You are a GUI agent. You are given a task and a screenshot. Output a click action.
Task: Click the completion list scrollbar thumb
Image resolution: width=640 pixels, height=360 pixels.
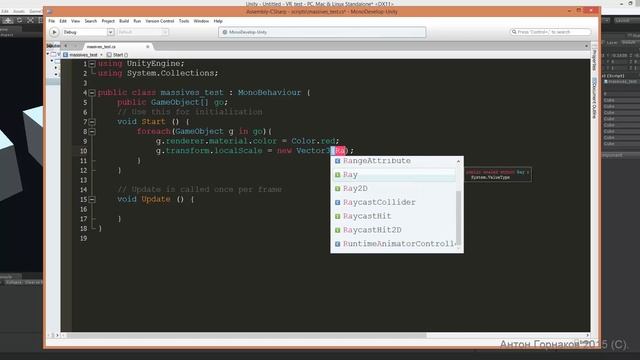[458, 217]
